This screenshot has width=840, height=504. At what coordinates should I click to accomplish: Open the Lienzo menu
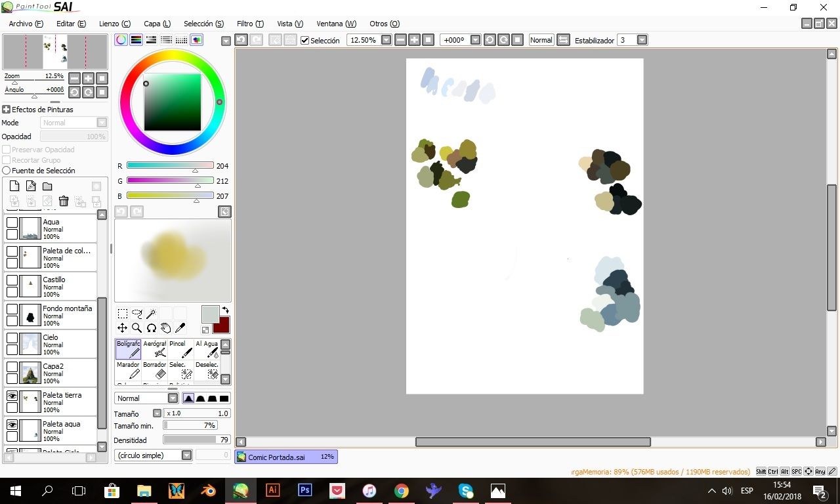(115, 24)
